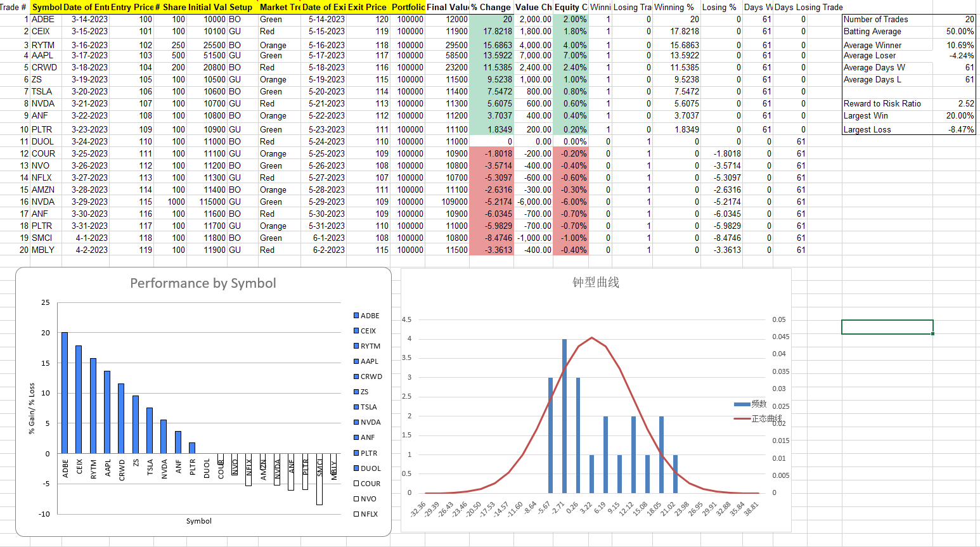
Task: Select the NVDA legend marker in symbol chart
Action: [x=356, y=422]
